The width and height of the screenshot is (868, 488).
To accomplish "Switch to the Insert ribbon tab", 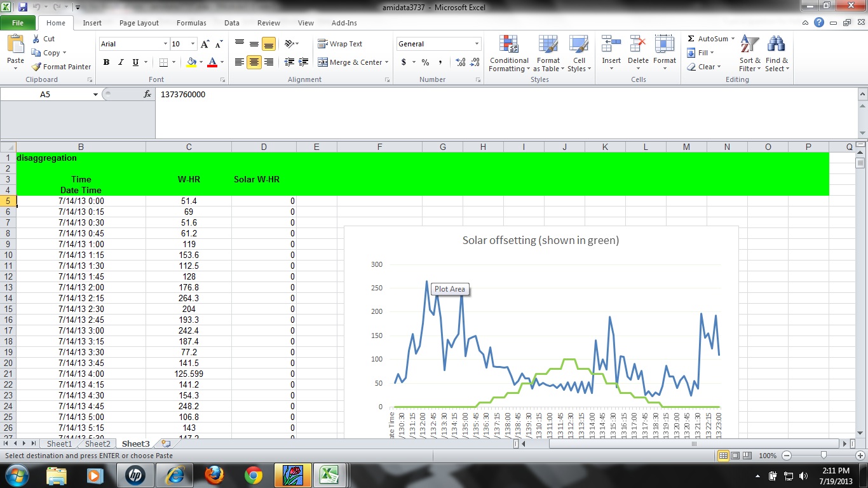I will [92, 23].
